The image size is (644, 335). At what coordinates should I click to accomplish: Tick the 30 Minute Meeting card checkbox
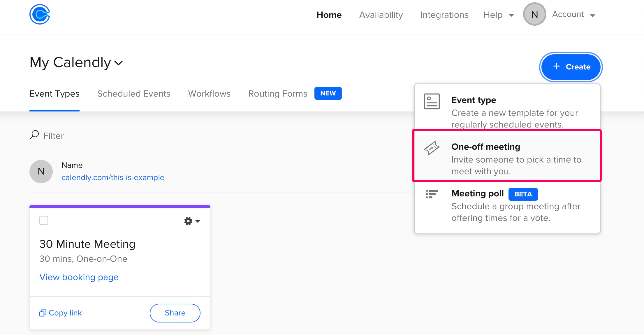pos(44,220)
